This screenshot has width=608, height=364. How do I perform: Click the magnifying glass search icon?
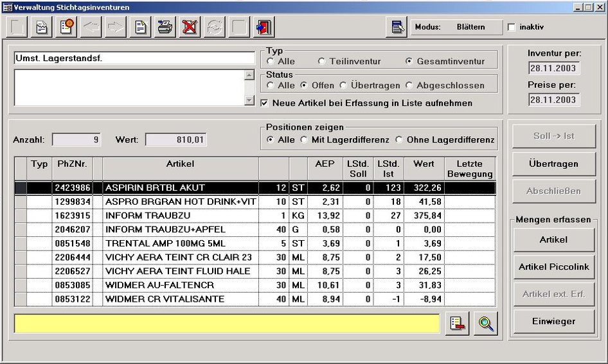point(486,324)
